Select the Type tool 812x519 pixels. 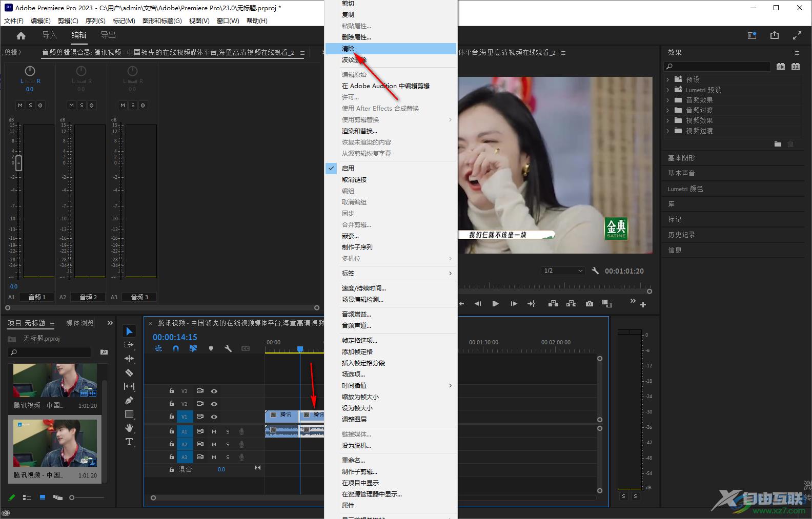[129, 442]
